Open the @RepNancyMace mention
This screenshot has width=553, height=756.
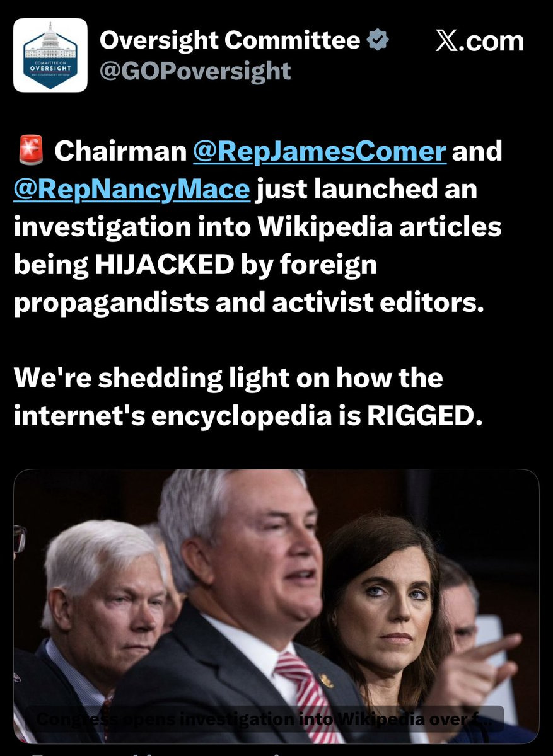click(x=131, y=190)
